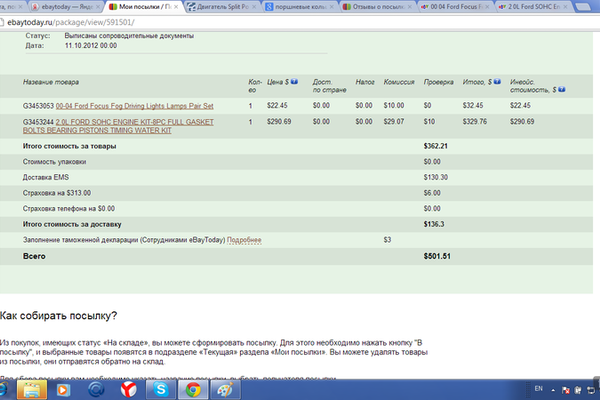Open Yandex browser from the taskbar
This screenshot has width=600, height=400.
click(x=129, y=390)
